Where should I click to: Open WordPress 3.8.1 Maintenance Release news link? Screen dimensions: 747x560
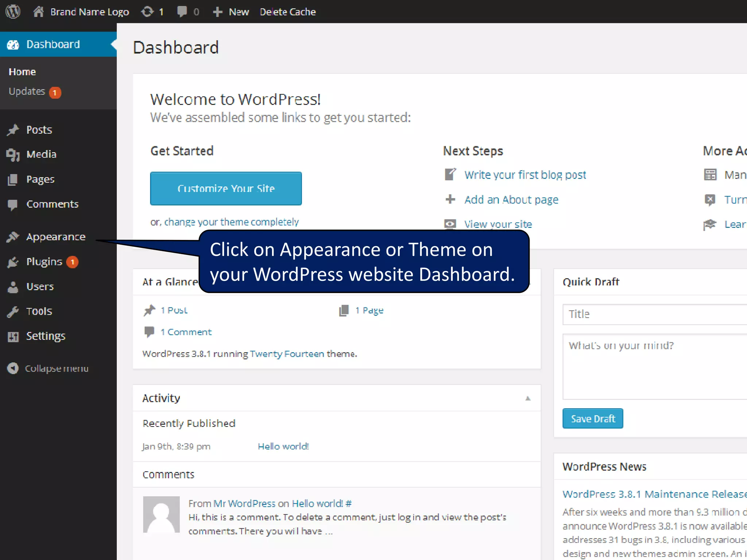point(655,494)
